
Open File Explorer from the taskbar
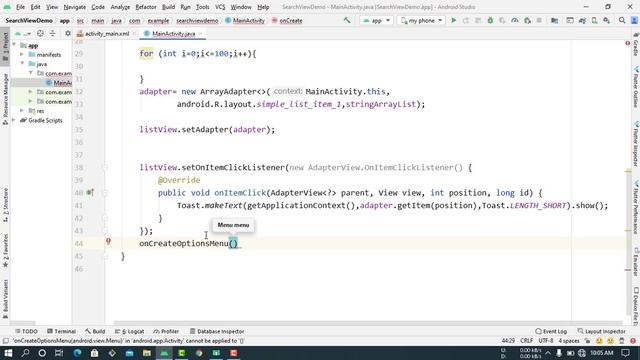(x=147, y=353)
